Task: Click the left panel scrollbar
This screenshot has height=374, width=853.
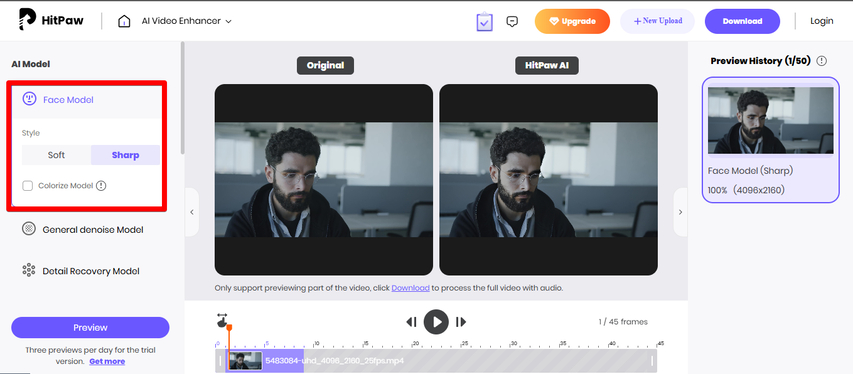Action: click(x=183, y=98)
